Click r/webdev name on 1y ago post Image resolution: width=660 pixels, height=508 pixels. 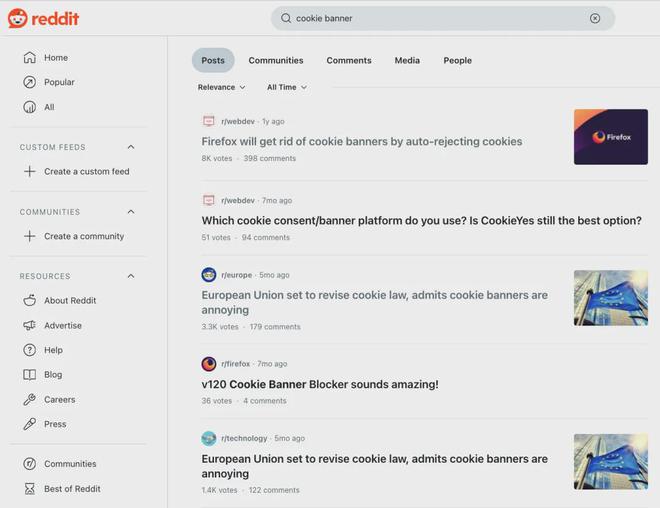(238, 121)
